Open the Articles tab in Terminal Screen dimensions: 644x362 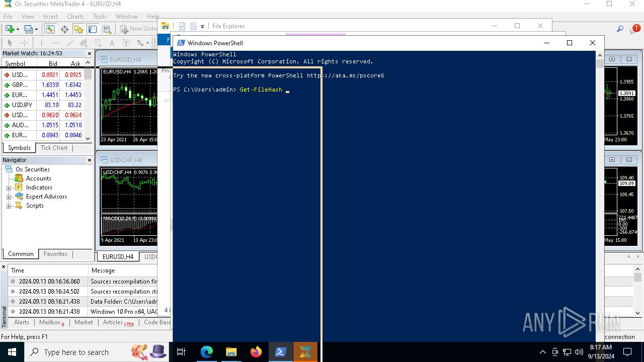118,322
